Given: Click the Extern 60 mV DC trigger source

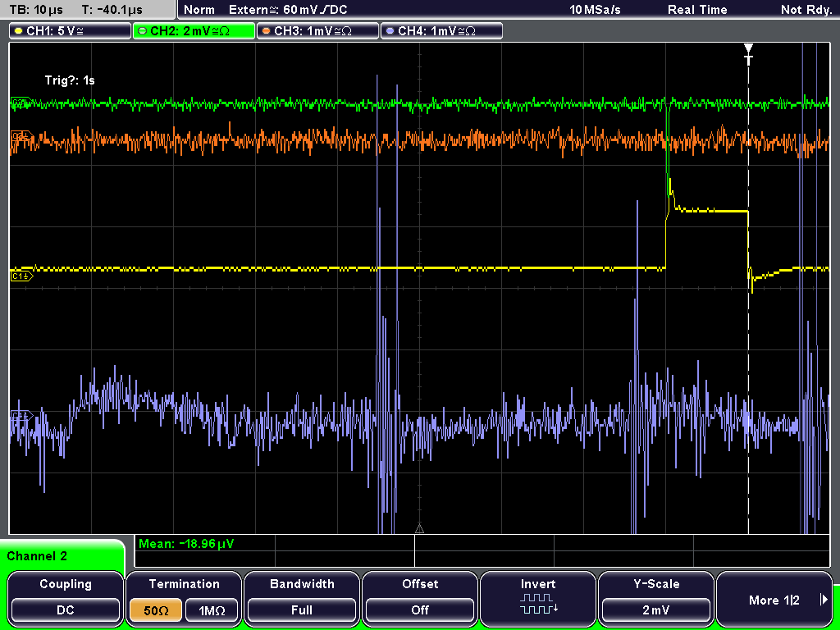Looking at the screenshot, I should click(x=288, y=10).
